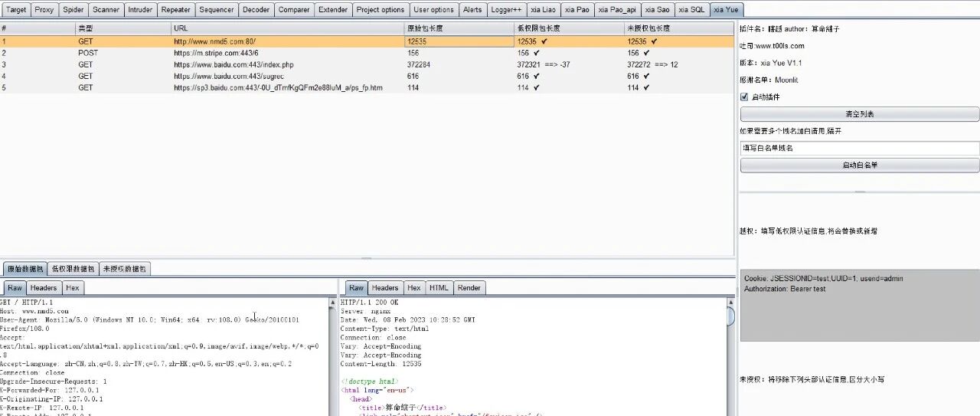The image size is (980, 416).
Task: Switch to the Scanner tab
Action: click(106, 10)
